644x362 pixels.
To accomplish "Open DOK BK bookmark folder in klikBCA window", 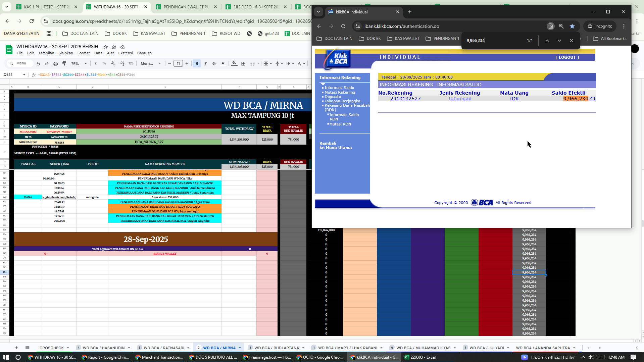I will click(x=370, y=39).
